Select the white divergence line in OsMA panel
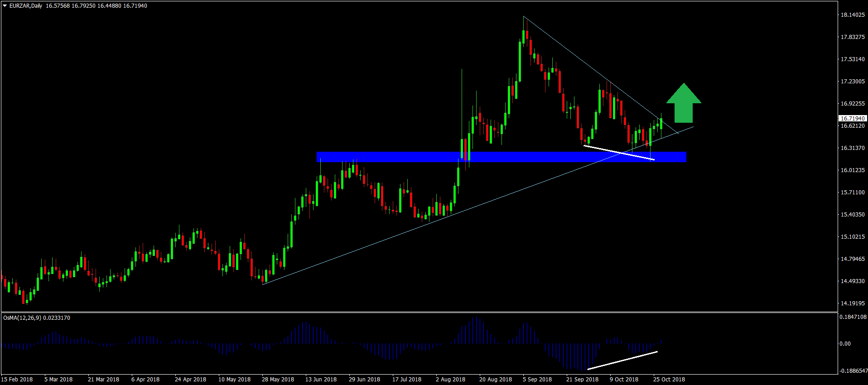The width and height of the screenshot is (868, 385). point(622,361)
